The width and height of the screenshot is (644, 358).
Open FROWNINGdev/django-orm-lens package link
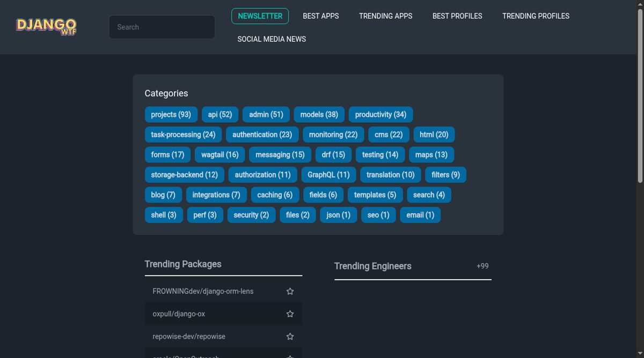coord(203,292)
